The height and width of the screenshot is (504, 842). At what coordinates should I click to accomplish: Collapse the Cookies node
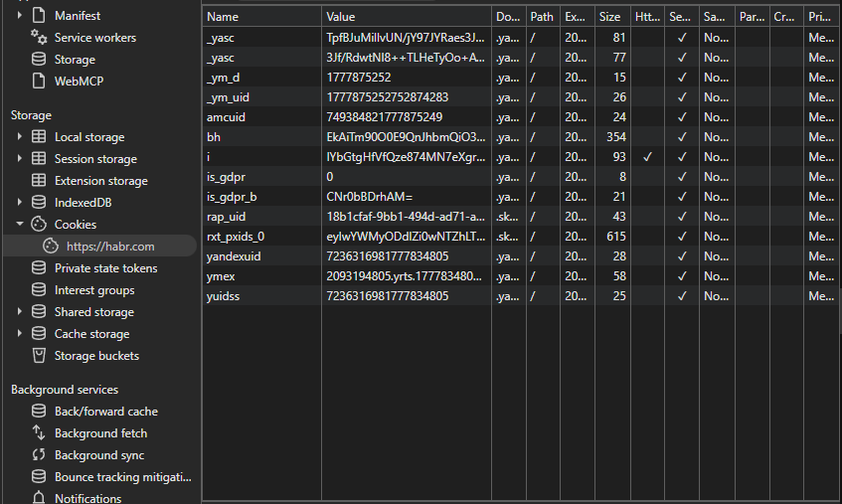tap(19, 224)
